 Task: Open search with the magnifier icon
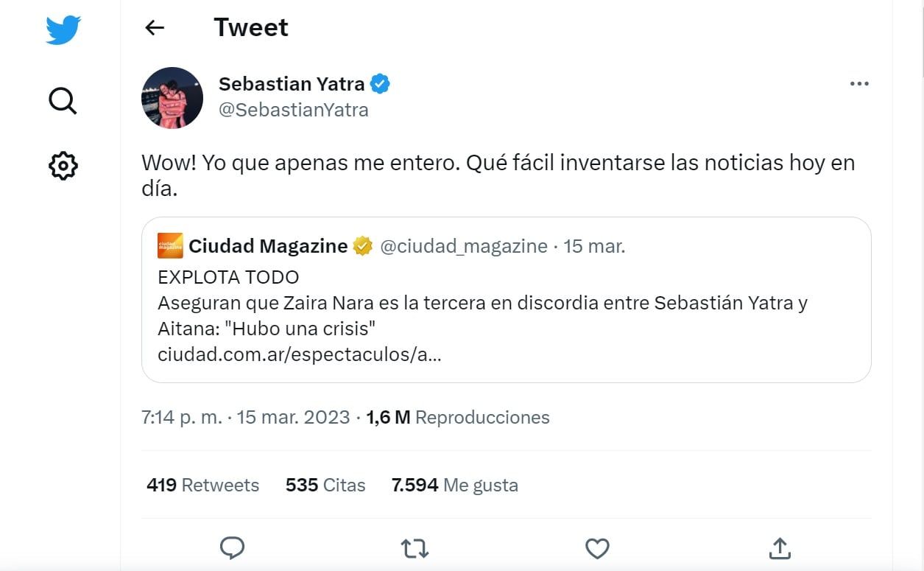click(63, 101)
